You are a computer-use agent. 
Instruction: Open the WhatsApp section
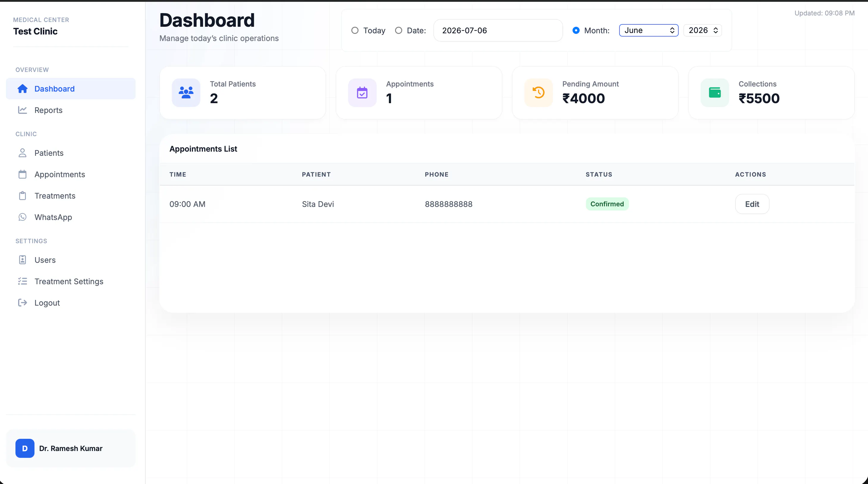[71, 217]
